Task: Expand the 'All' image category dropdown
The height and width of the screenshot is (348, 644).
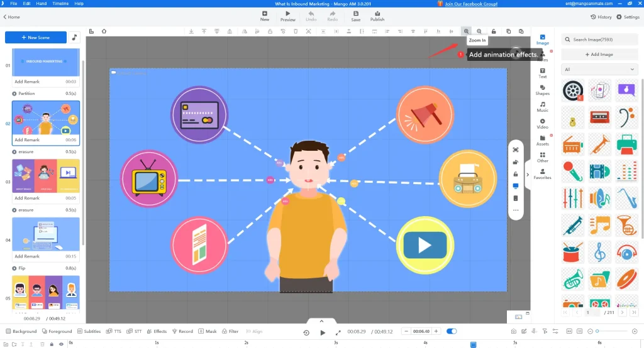Action: pyautogui.click(x=600, y=69)
